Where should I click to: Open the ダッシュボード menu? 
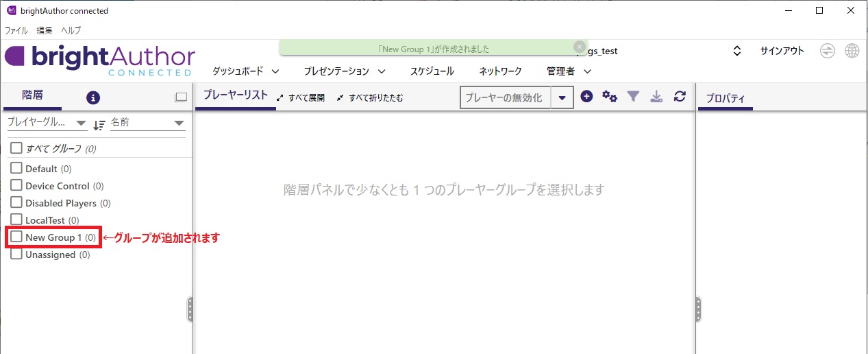[245, 71]
